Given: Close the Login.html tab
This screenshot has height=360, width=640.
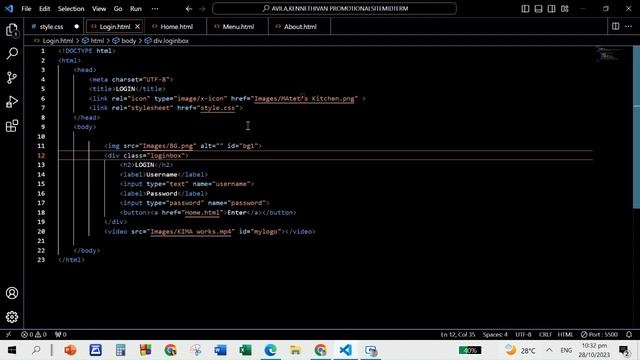Looking at the screenshot, I should click(138, 27).
